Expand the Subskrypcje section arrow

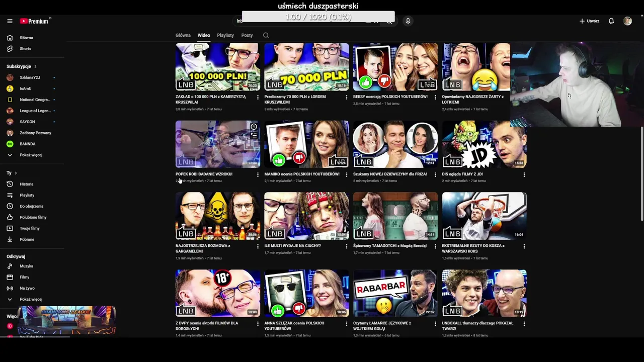point(35,66)
